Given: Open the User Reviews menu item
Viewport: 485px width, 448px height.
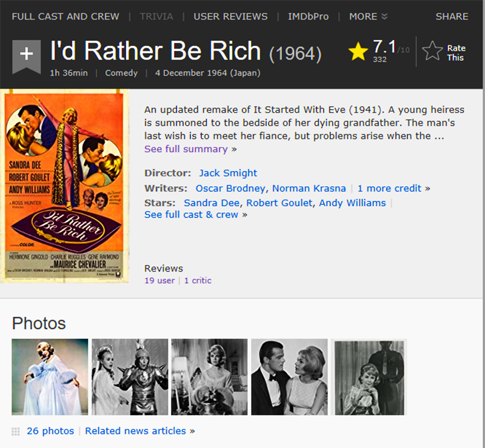Looking at the screenshot, I should (230, 16).
